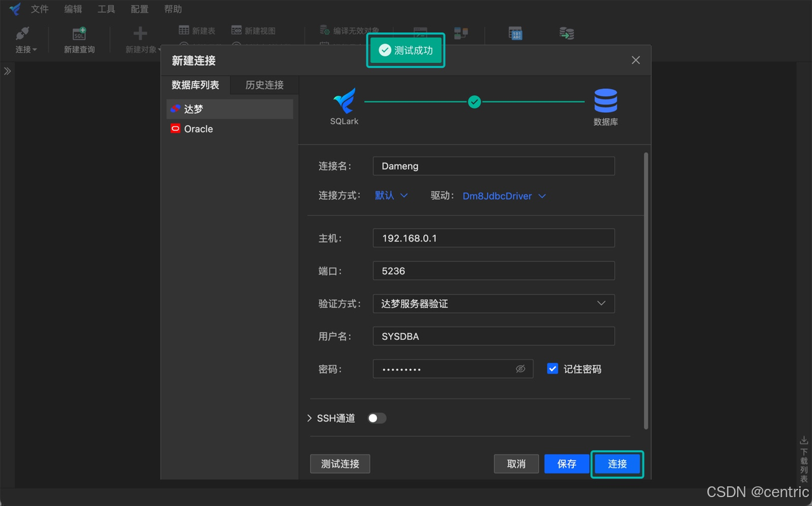Open the 编辑 menu

tap(73, 10)
